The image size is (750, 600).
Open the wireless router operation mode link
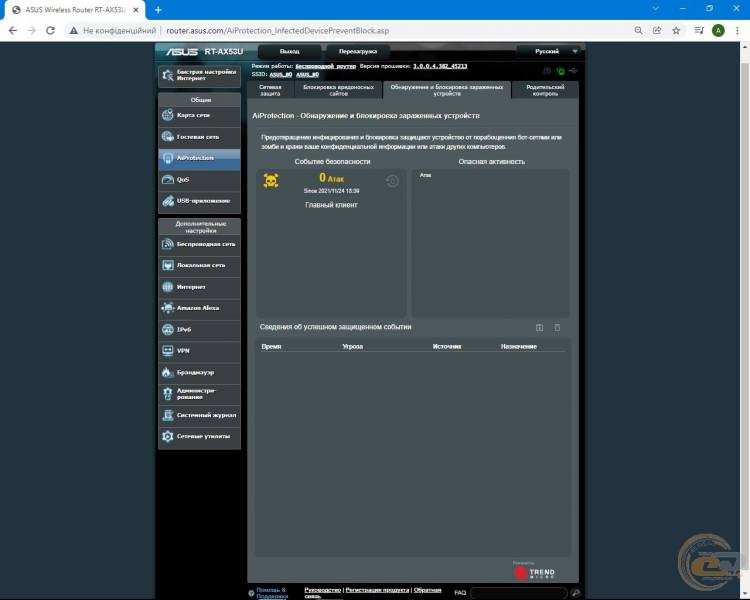point(326,66)
